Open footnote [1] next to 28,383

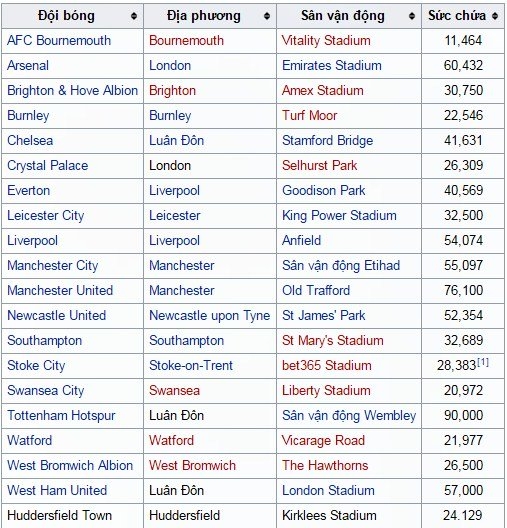click(x=482, y=362)
